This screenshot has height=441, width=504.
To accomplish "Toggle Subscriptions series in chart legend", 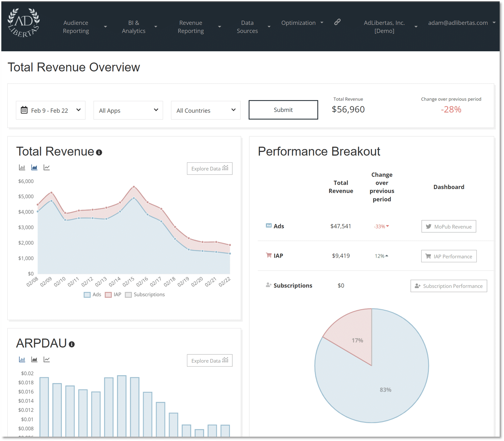I will point(145,295).
